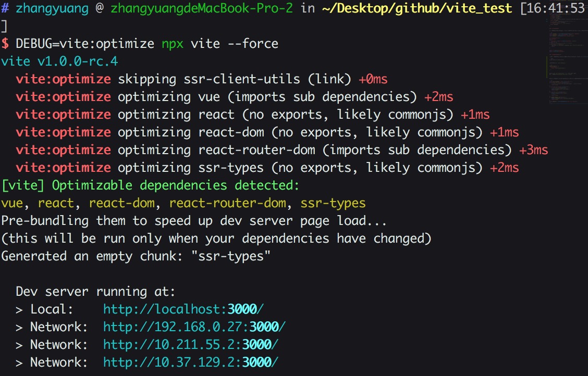Open the 10.37.129.2:3000 network URL

[x=190, y=362]
